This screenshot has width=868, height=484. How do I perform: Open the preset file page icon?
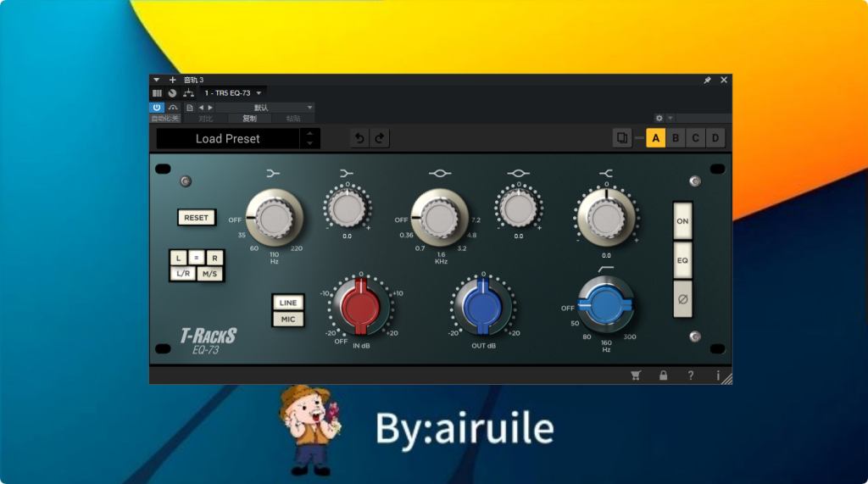point(189,108)
